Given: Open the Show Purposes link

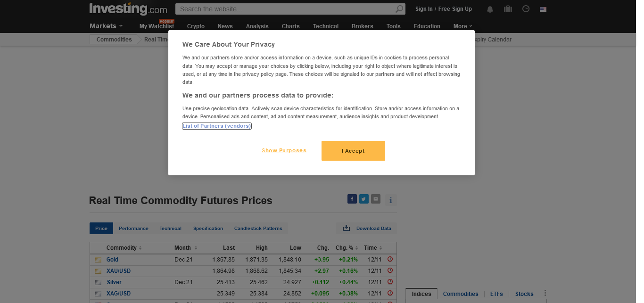Looking at the screenshot, I should click(284, 151).
